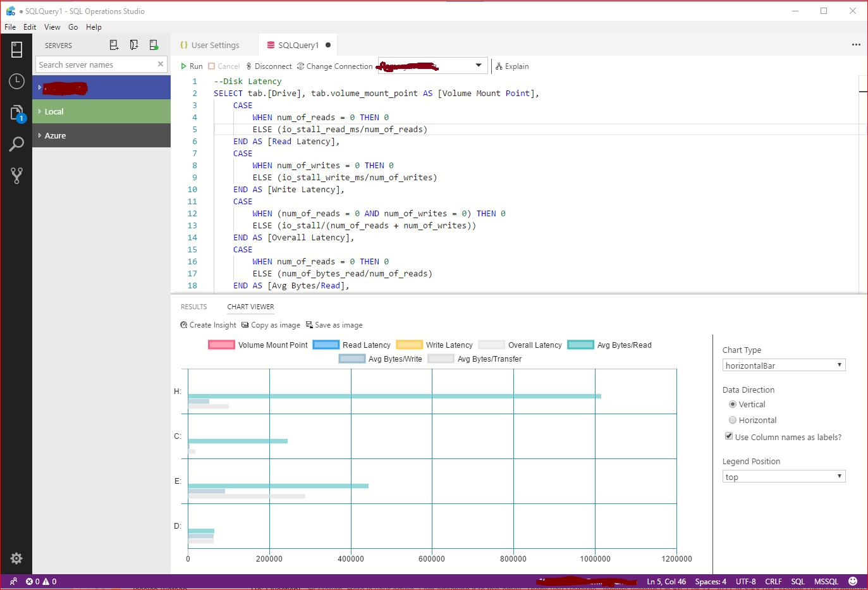Open the Manage gear icon
This screenshot has width=868, height=590.
(x=16, y=558)
